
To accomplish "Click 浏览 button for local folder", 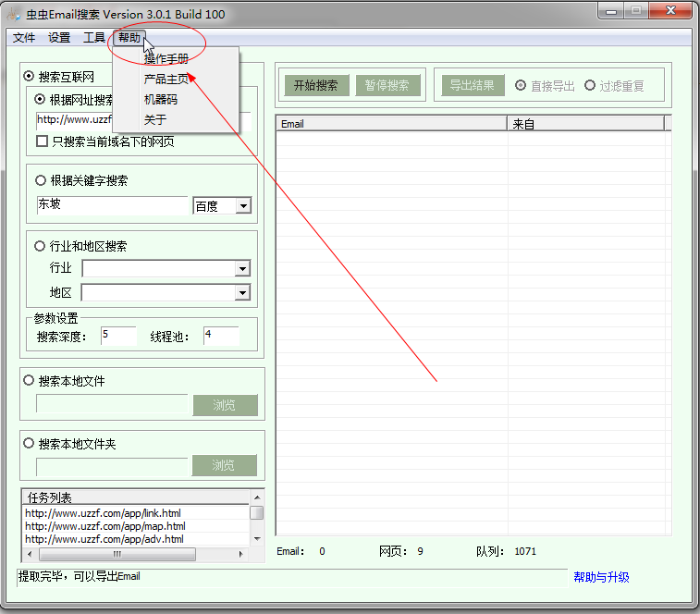I will [x=224, y=465].
